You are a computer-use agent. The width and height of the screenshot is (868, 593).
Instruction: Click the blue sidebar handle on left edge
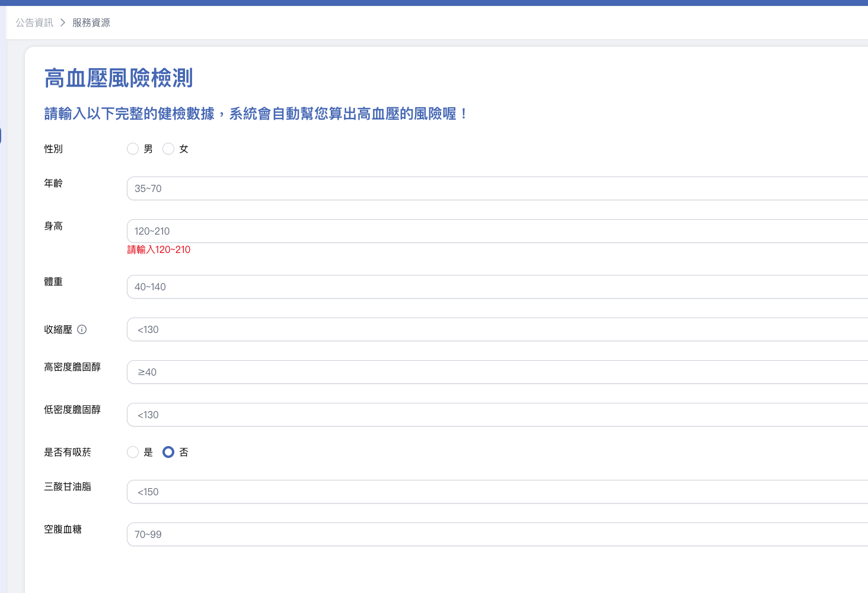pos(1,136)
